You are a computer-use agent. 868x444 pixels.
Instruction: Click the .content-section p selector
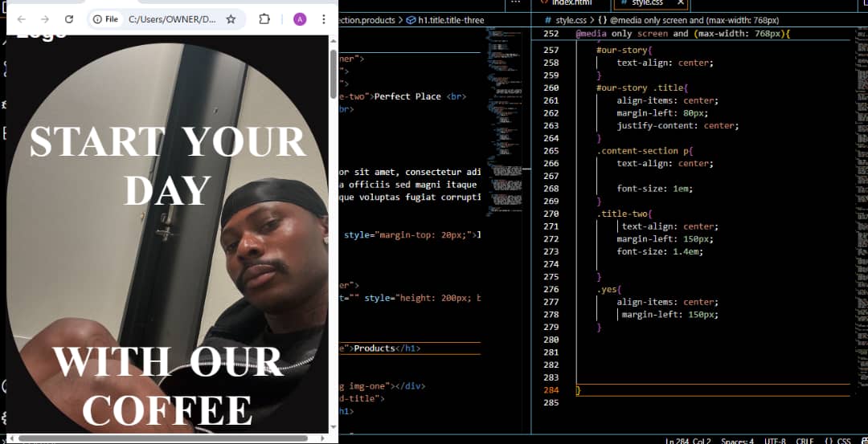pos(645,150)
